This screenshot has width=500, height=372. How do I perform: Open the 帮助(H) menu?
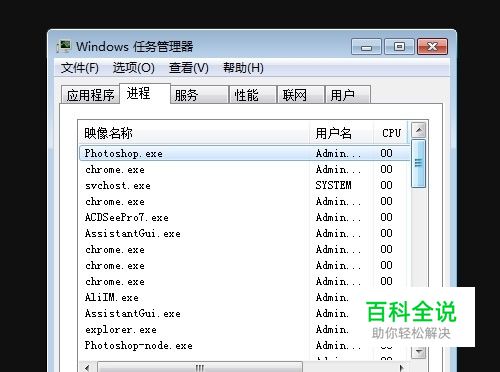pyautogui.click(x=243, y=68)
